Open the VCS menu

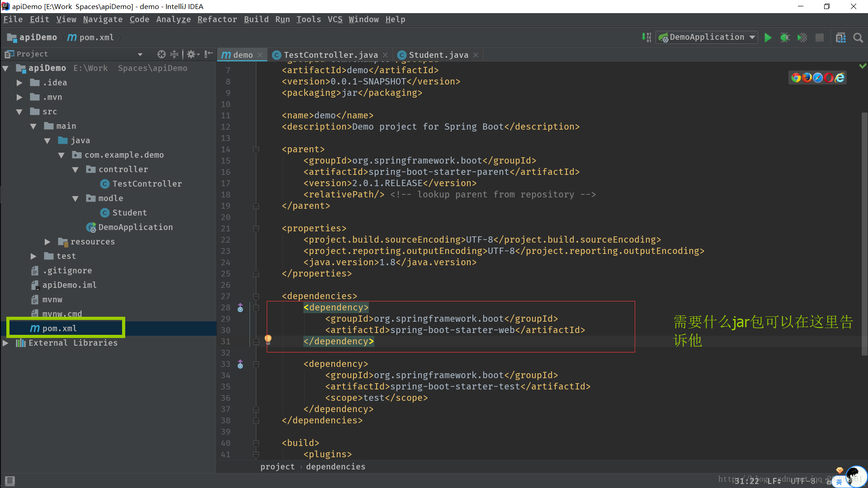[x=335, y=19]
